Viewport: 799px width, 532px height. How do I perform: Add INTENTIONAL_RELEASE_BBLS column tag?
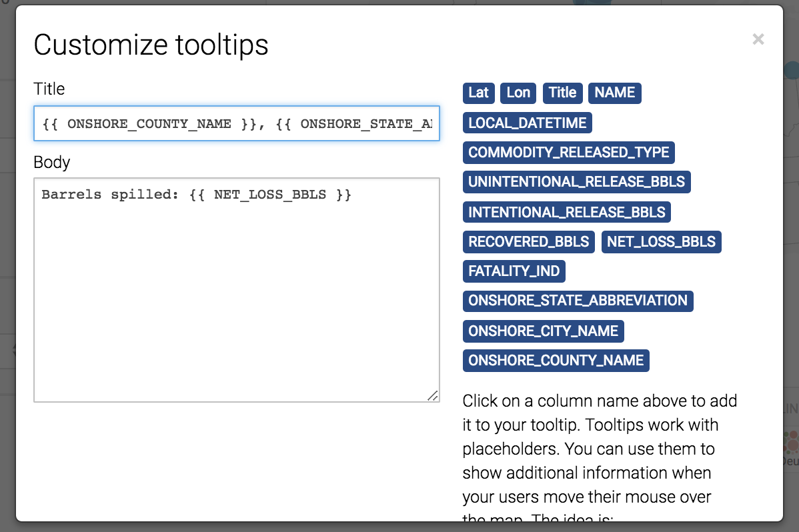(567, 212)
